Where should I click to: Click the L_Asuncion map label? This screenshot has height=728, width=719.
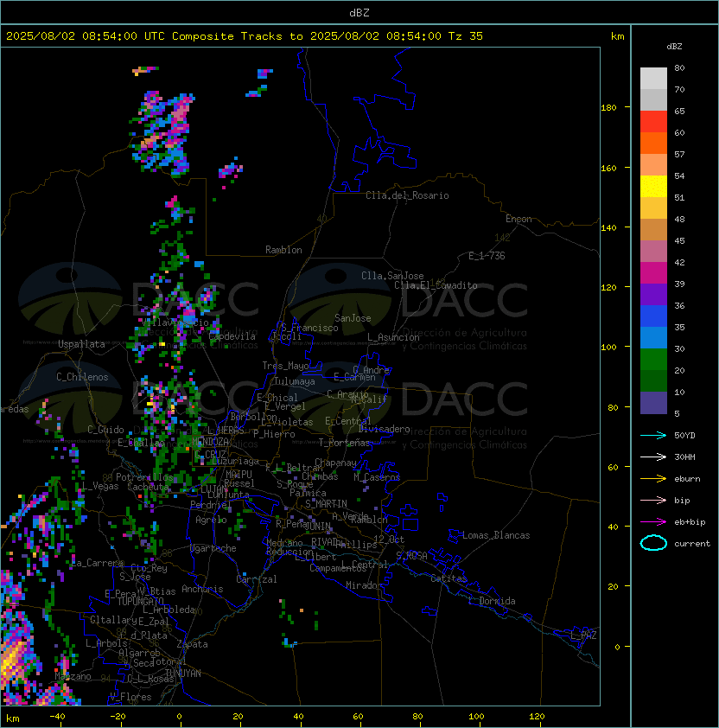coord(393,337)
